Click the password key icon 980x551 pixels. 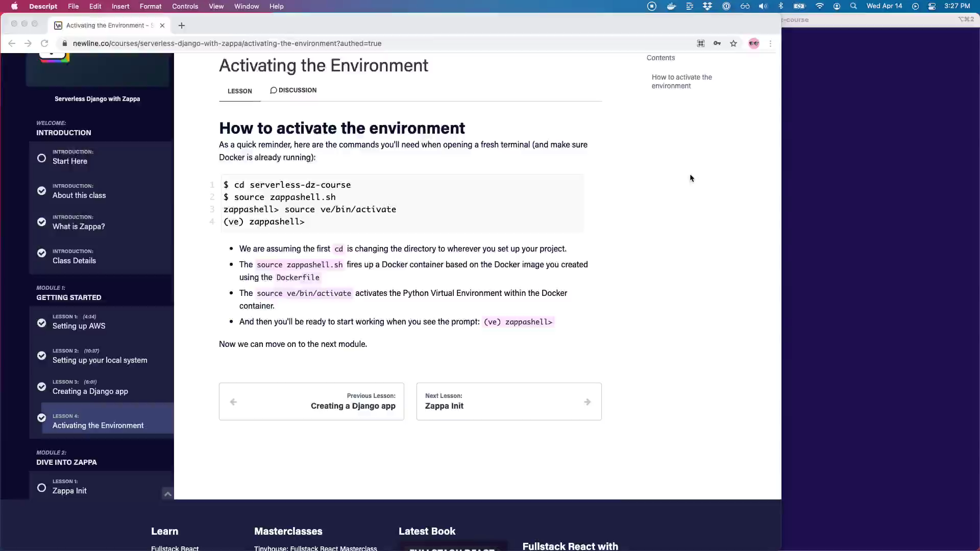(717, 43)
